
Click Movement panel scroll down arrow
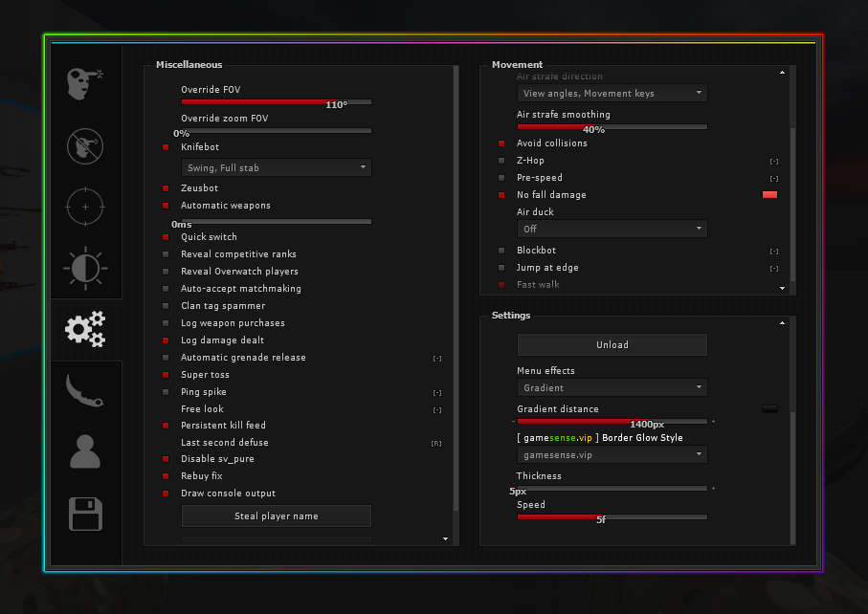[782, 288]
